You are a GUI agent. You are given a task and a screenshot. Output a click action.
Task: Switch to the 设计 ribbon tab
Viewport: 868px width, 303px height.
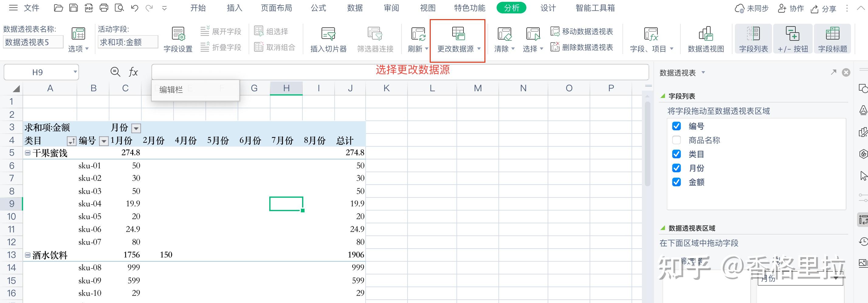coord(548,8)
